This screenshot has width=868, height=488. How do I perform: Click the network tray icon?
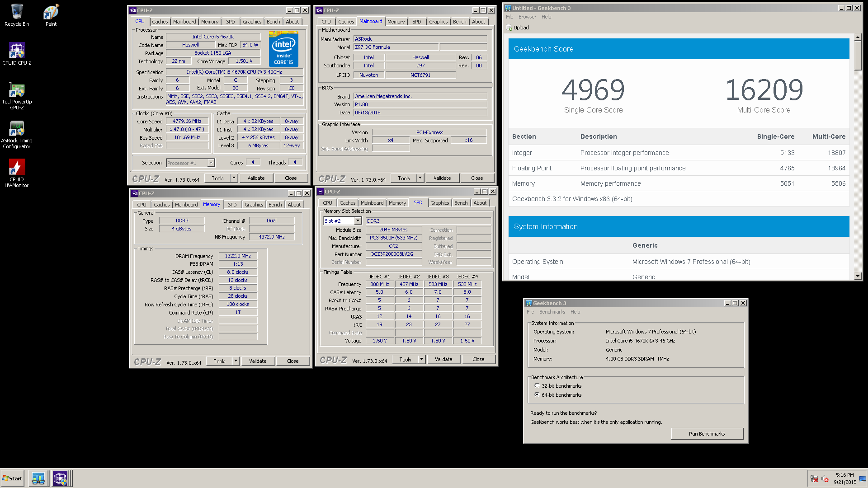pyautogui.click(x=814, y=479)
